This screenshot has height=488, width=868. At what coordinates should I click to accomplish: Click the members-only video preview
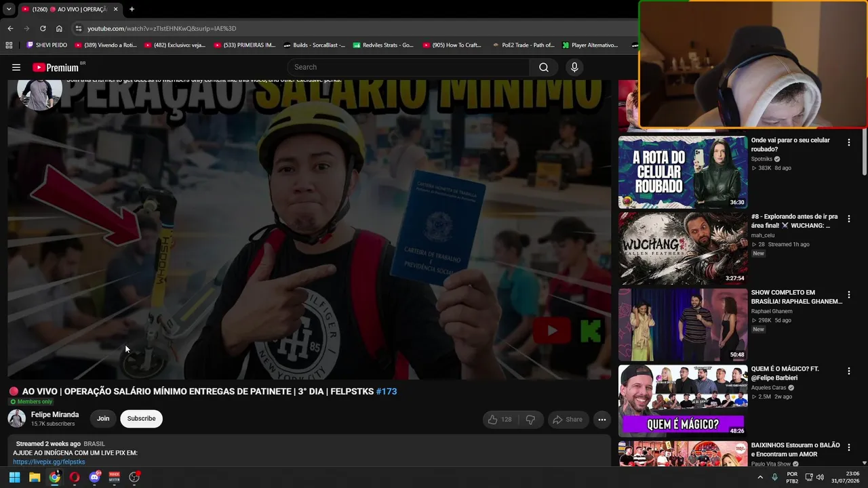click(309, 229)
